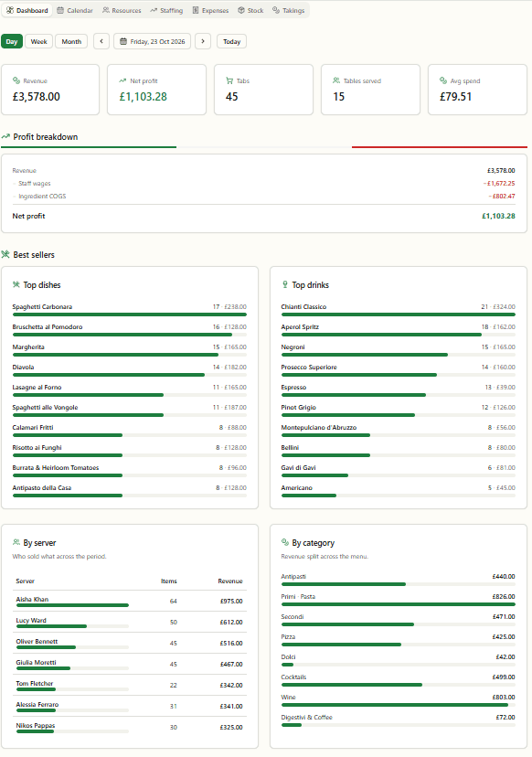Click the Revenue card coins icon
This screenshot has height=757, width=532.
tap(16, 80)
